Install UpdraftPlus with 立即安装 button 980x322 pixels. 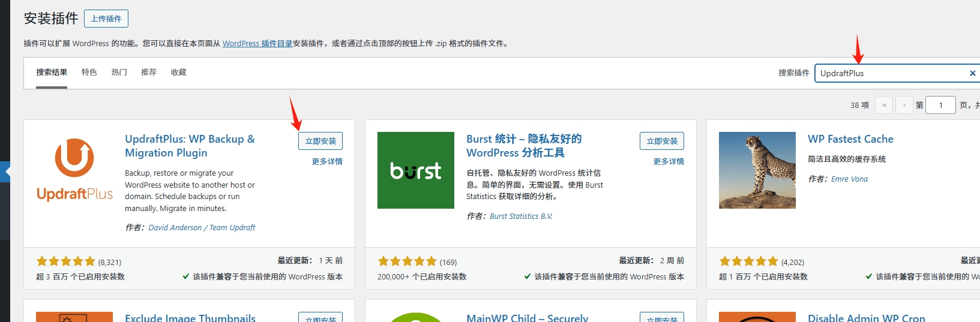point(320,141)
